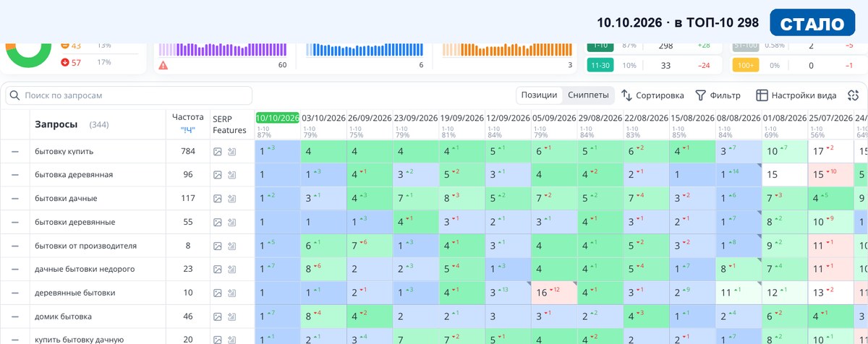This screenshot has height=344, width=868.
Task: Select the 05/09/2026 date column header
Action: 554,118
